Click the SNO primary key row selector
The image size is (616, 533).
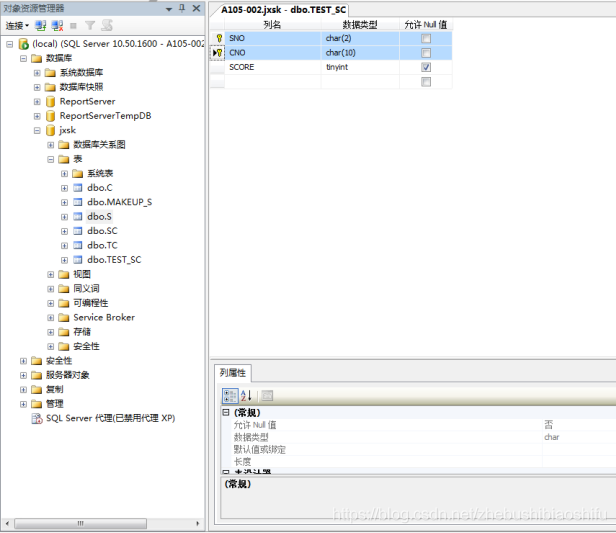[x=217, y=38]
